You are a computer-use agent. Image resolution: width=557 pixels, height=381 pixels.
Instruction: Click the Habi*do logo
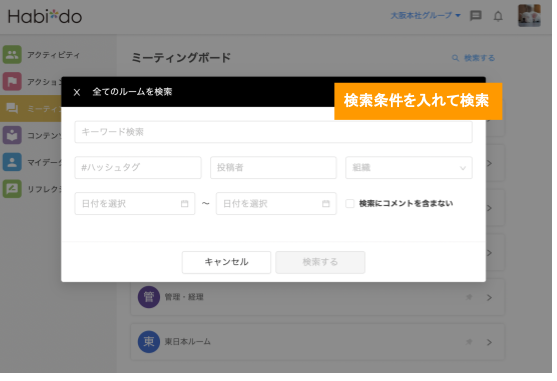45,16
